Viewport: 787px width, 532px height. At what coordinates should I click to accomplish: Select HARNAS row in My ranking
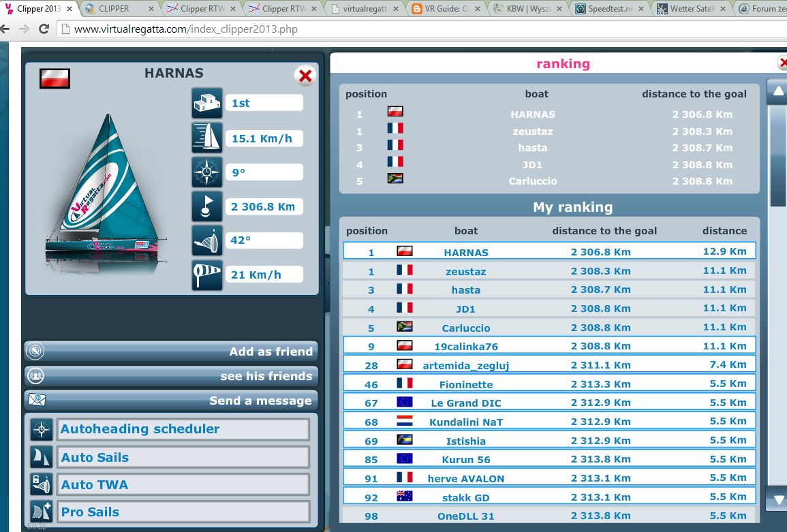[549, 251]
